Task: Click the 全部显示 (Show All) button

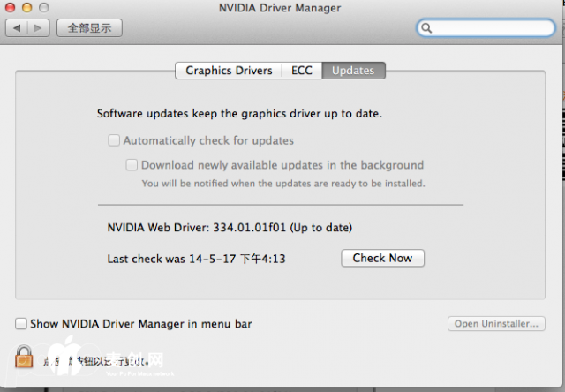Action: click(89, 28)
